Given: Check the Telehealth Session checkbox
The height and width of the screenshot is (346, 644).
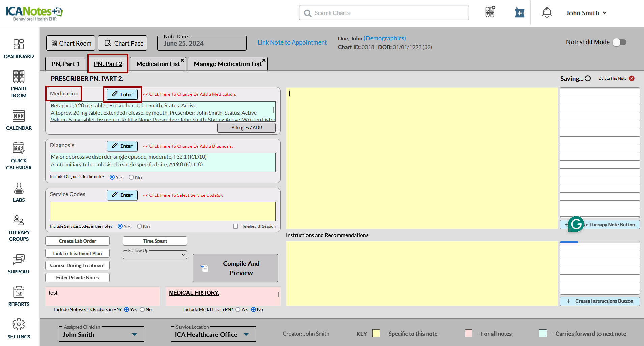Looking at the screenshot, I should pos(236,226).
